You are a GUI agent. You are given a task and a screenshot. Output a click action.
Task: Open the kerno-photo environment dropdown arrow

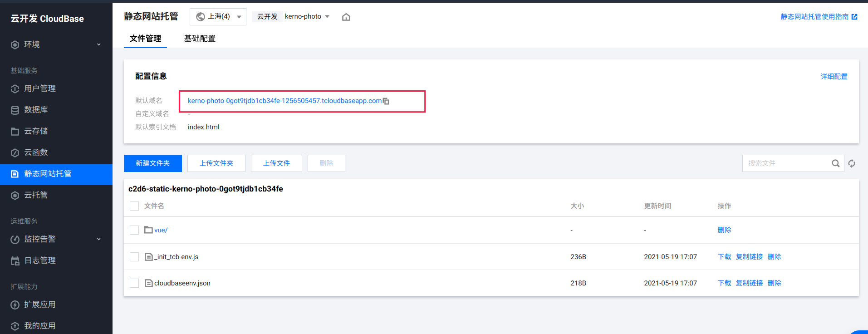(327, 17)
